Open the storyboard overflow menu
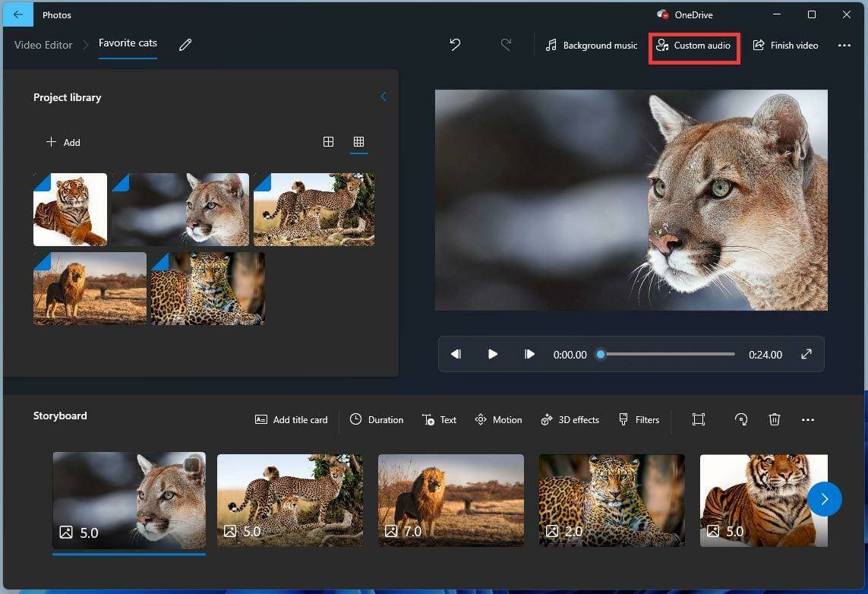 coord(808,419)
